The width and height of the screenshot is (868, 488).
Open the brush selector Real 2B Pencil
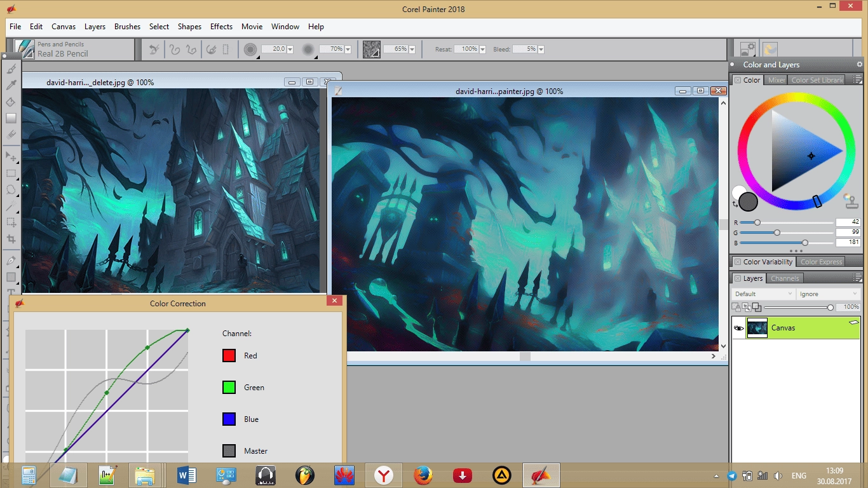pos(74,49)
